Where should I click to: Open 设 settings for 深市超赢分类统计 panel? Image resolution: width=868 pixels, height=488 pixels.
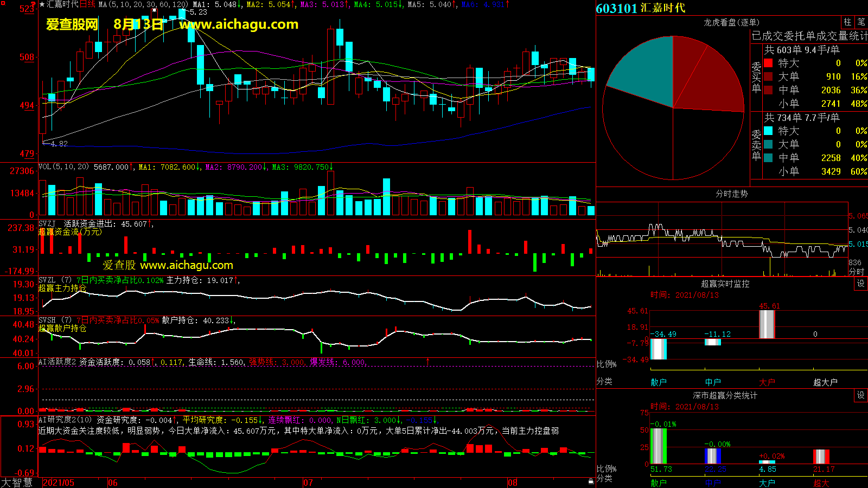tap(860, 395)
